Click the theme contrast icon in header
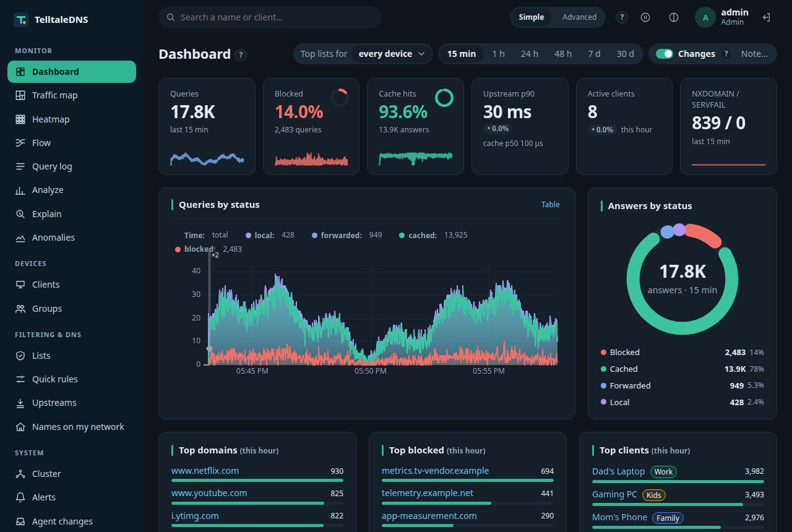Viewport: 792px width, 532px height. [674, 17]
